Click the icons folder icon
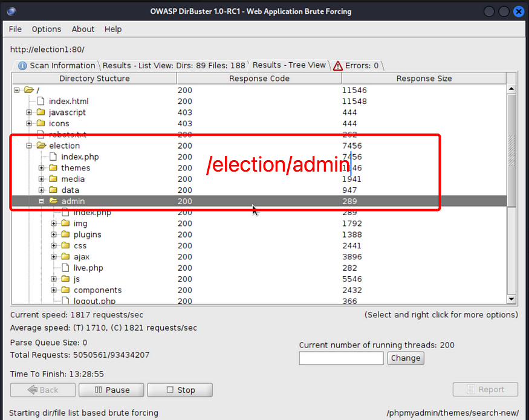 click(x=41, y=123)
